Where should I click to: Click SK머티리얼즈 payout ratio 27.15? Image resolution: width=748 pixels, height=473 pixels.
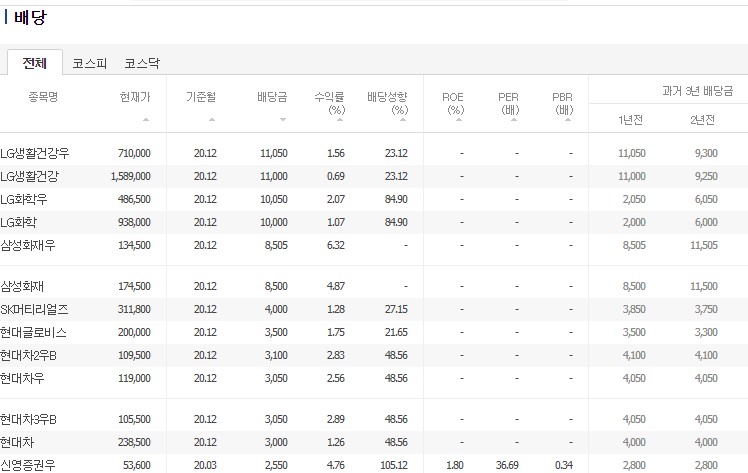point(396,309)
